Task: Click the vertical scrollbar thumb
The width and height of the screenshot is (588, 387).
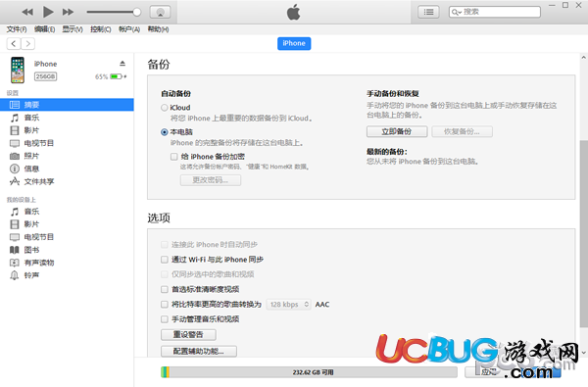Action: pyautogui.click(x=583, y=234)
